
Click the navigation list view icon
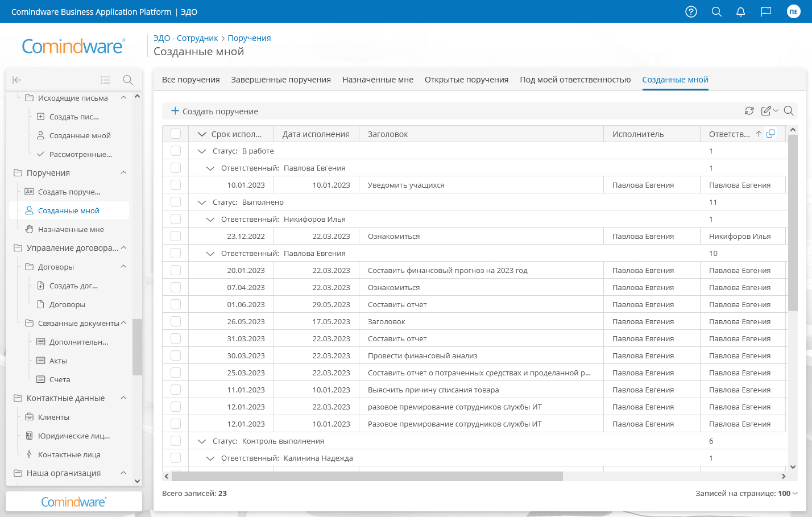105,80
